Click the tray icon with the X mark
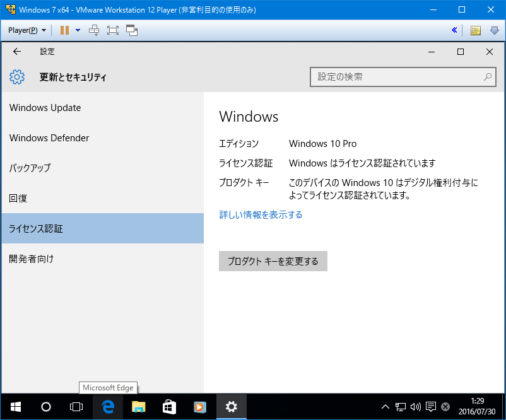Image resolution: width=506 pixels, height=420 pixels. [x=445, y=407]
